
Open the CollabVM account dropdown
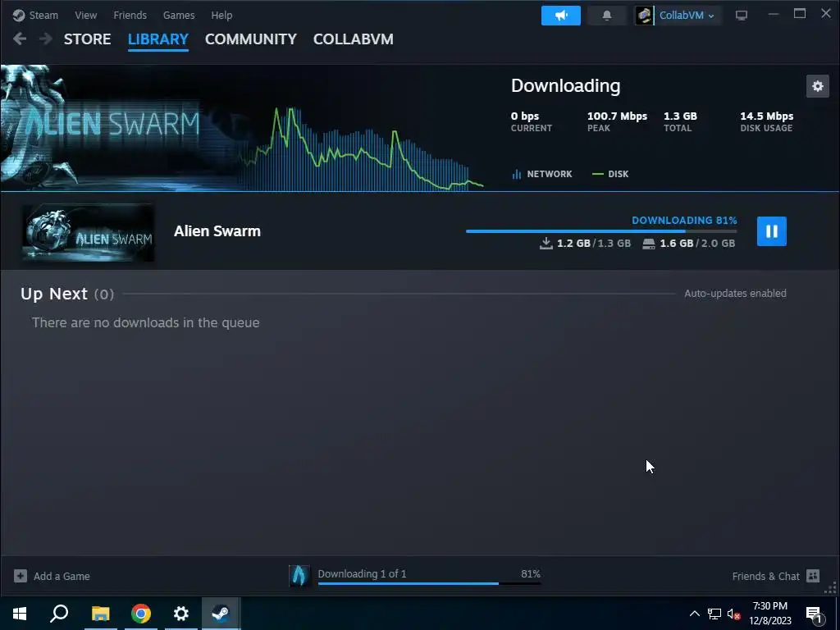(687, 16)
